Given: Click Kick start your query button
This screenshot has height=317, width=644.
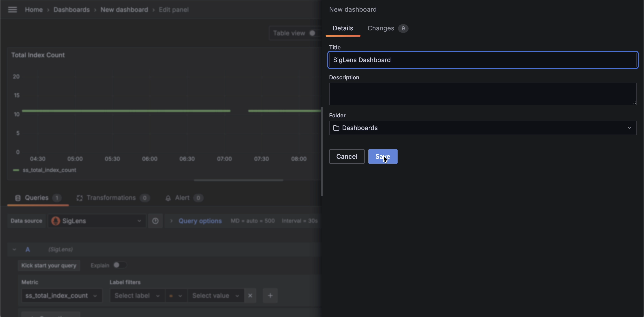Looking at the screenshot, I should [x=49, y=266].
